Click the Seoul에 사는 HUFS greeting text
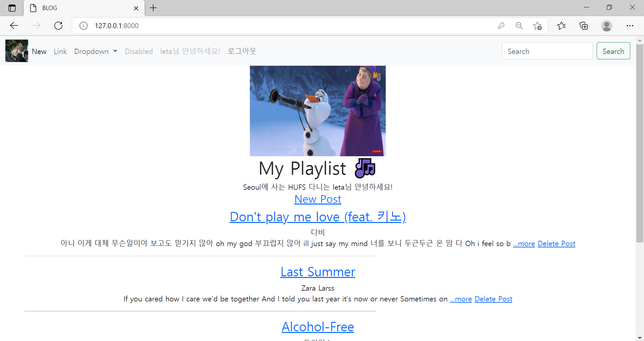Image resolution: width=644 pixels, height=341 pixels. coord(318,187)
